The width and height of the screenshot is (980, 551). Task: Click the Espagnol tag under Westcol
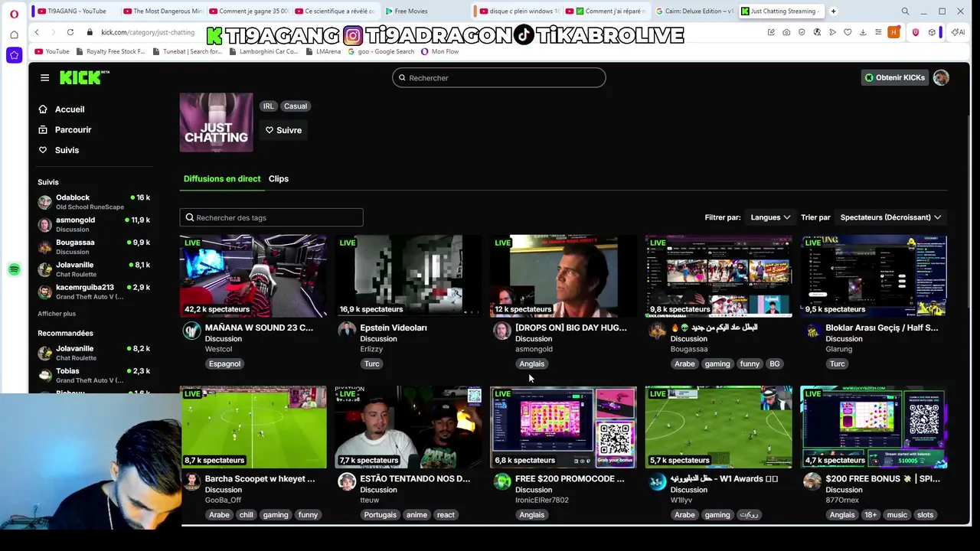click(x=224, y=364)
